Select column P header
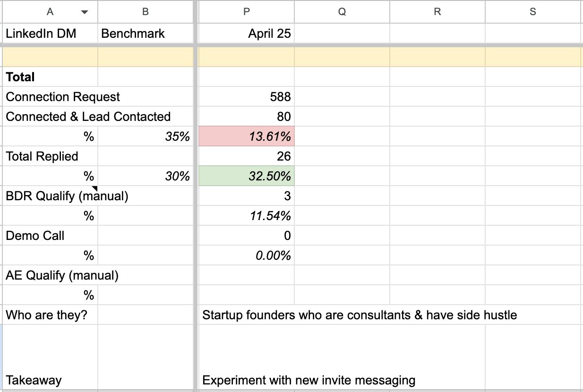The image size is (583, 392). [246, 12]
